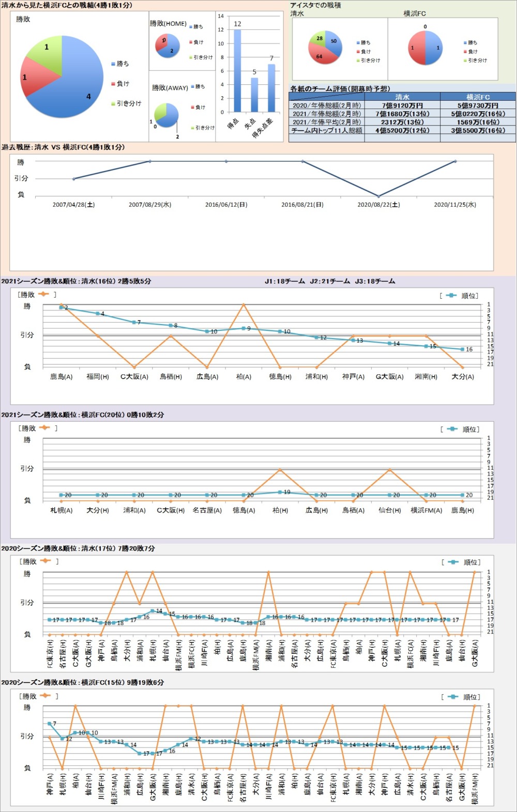Select the table cell showing 7億9120万円
517x812 pixels.
tap(402, 105)
